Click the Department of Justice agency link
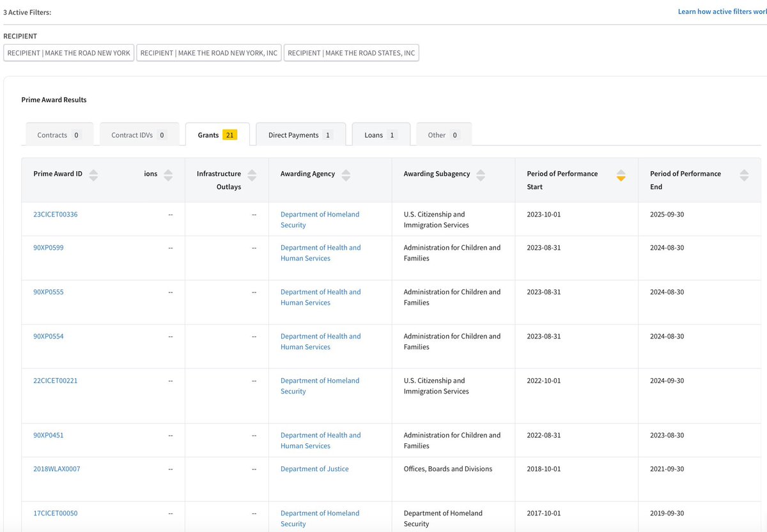The width and height of the screenshot is (767, 532). (314, 469)
